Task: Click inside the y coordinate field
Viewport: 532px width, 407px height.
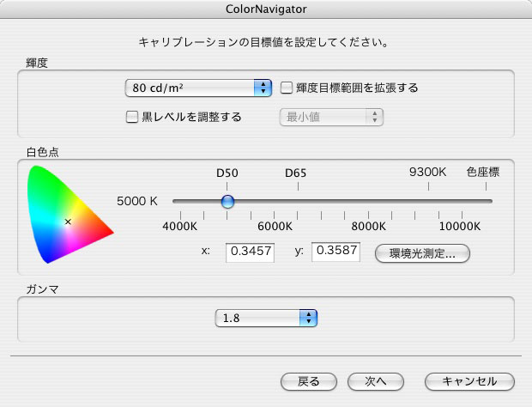Action: tap(336, 252)
